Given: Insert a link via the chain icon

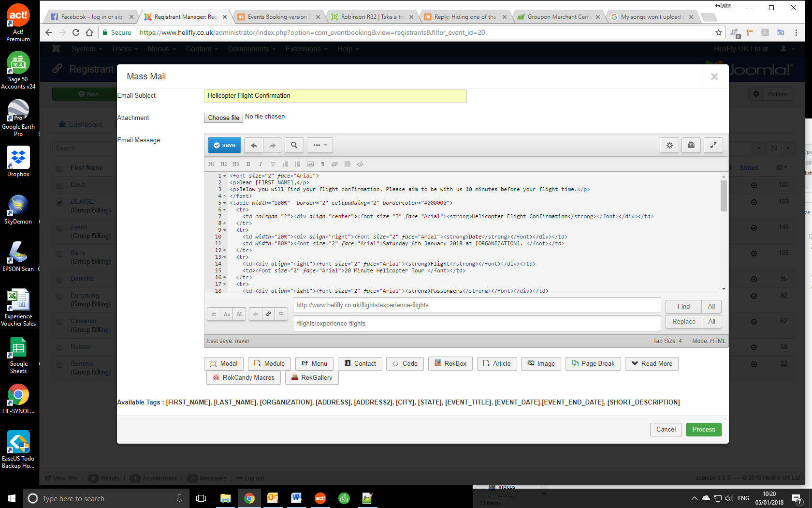Looking at the screenshot, I should tap(334, 164).
